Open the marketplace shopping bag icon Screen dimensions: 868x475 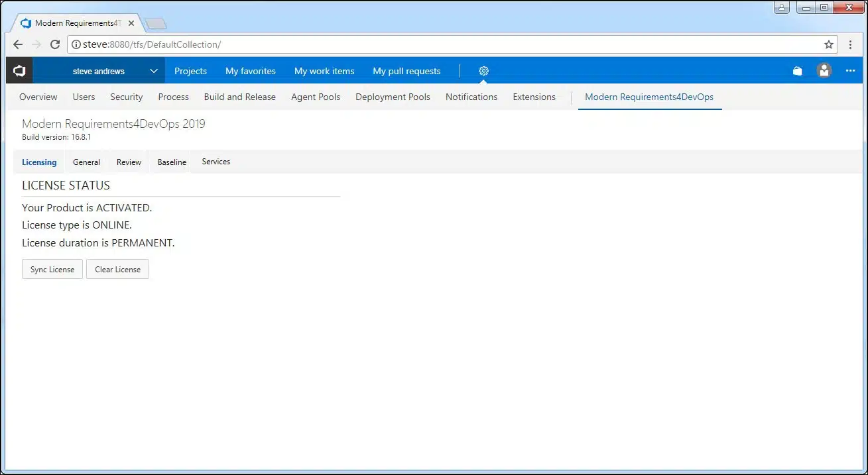pos(798,71)
